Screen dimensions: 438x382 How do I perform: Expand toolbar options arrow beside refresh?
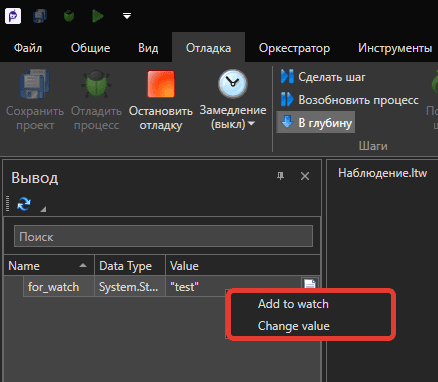click(43, 209)
